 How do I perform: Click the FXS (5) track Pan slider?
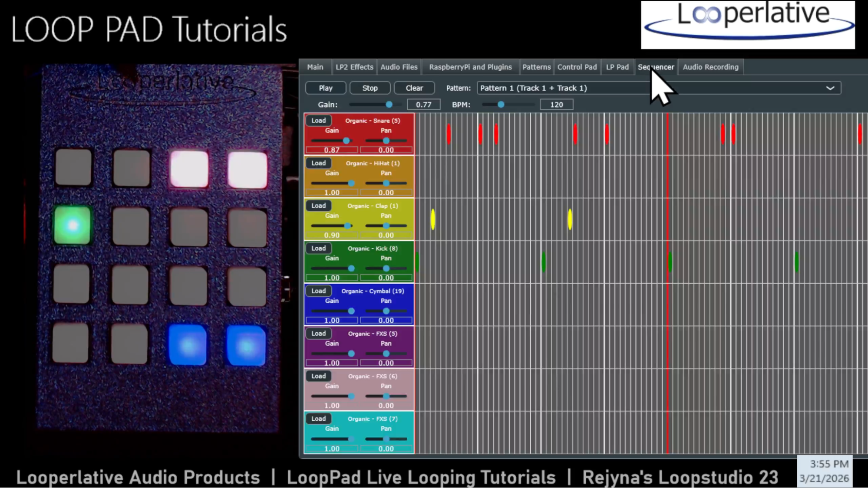[386, 354]
